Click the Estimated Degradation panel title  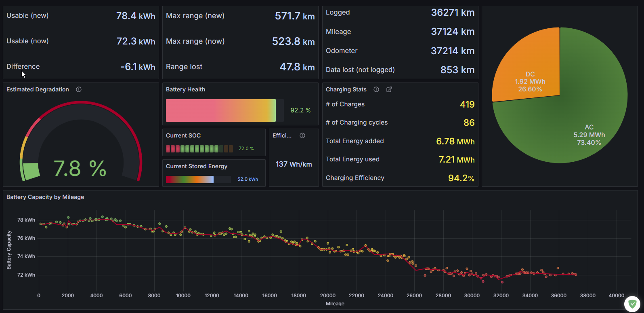[x=38, y=89]
